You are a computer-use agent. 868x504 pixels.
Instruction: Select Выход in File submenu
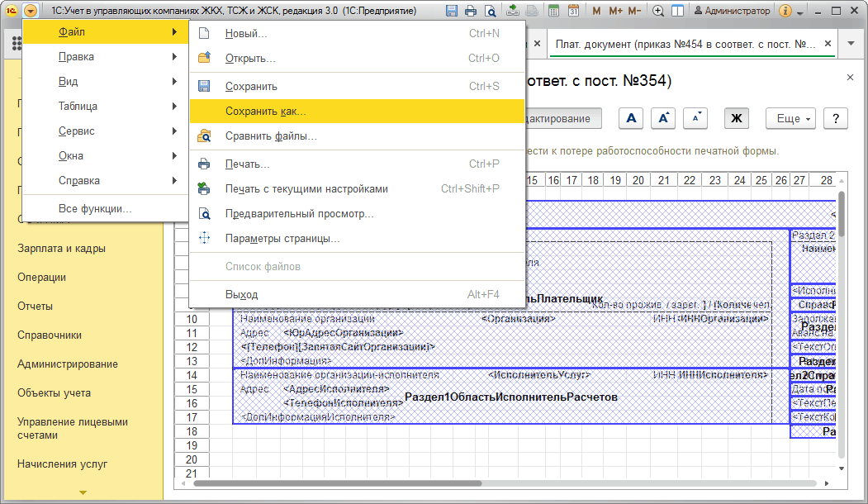pos(357,295)
